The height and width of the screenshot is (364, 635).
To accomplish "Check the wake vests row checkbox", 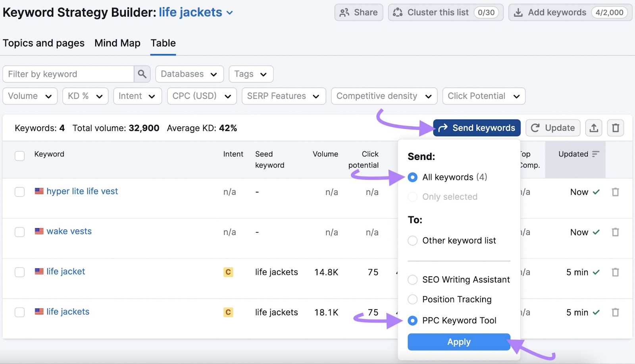I will pyautogui.click(x=19, y=232).
